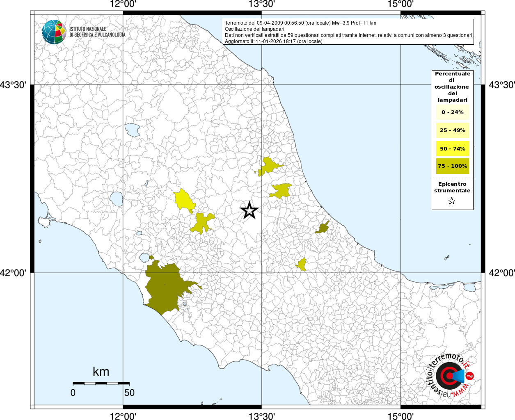
Task: Click the INGV globe logo
Action: coord(54,32)
